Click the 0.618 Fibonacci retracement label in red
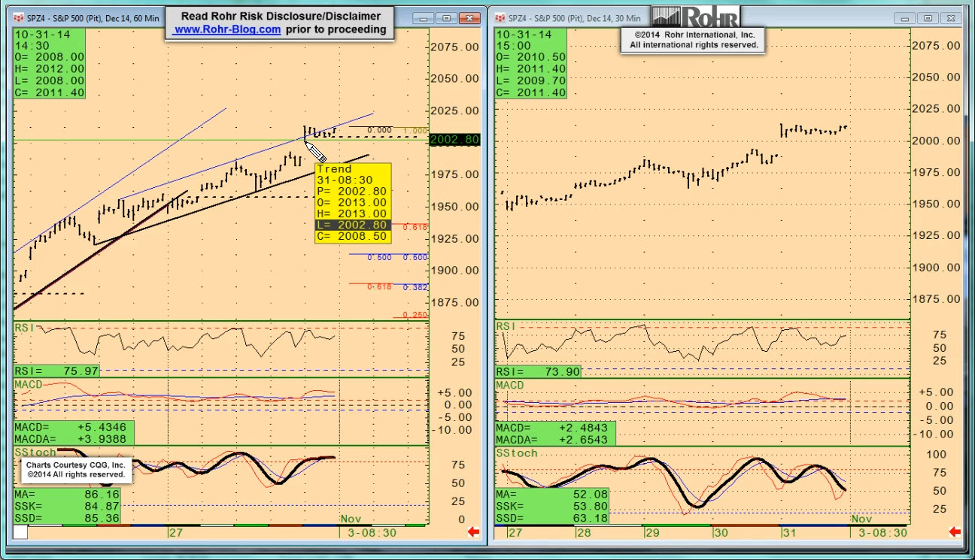The height and width of the screenshot is (560, 975). tap(415, 227)
